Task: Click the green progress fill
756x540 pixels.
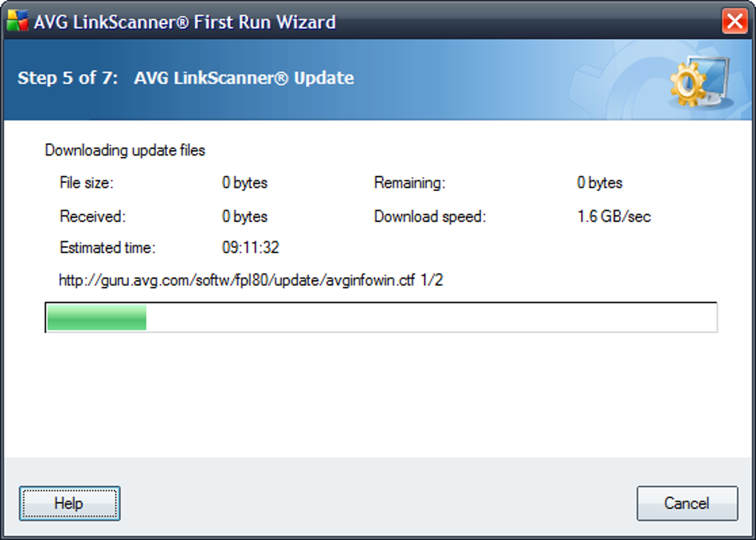Action: click(96, 318)
